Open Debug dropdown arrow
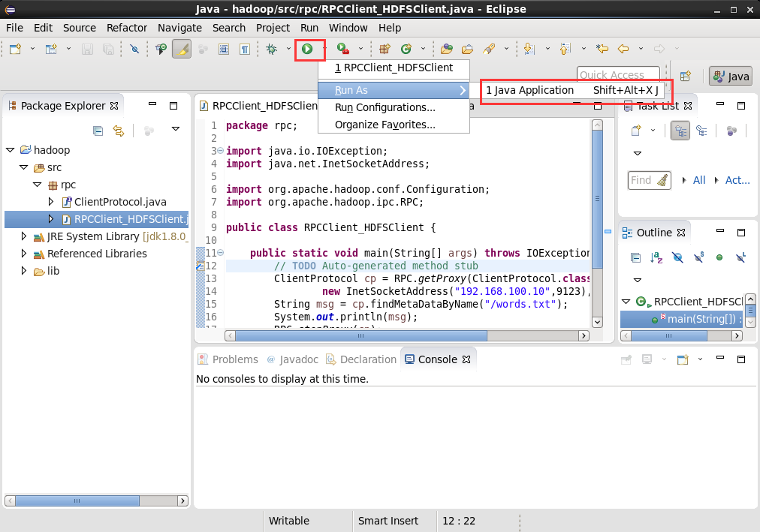760x532 pixels. pos(288,49)
